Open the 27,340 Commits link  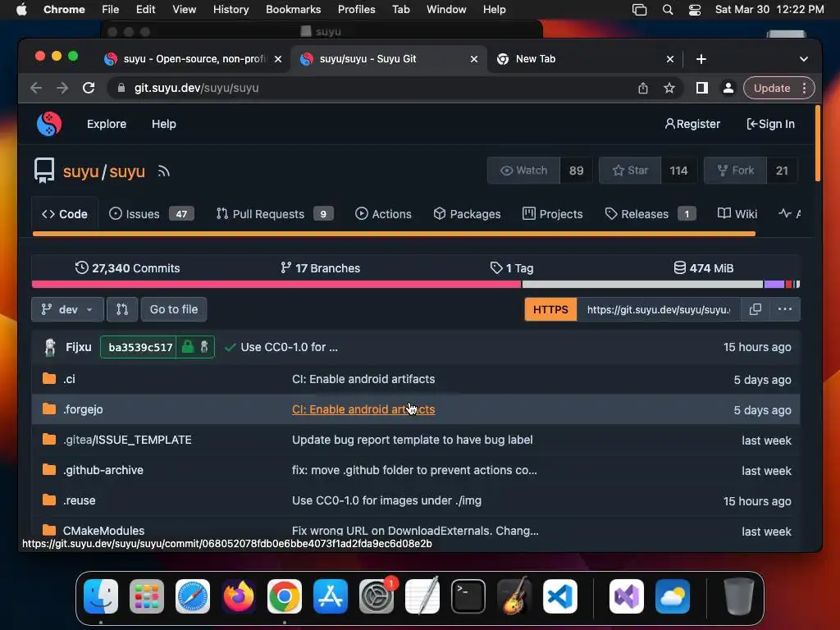click(x=127, y=268)
